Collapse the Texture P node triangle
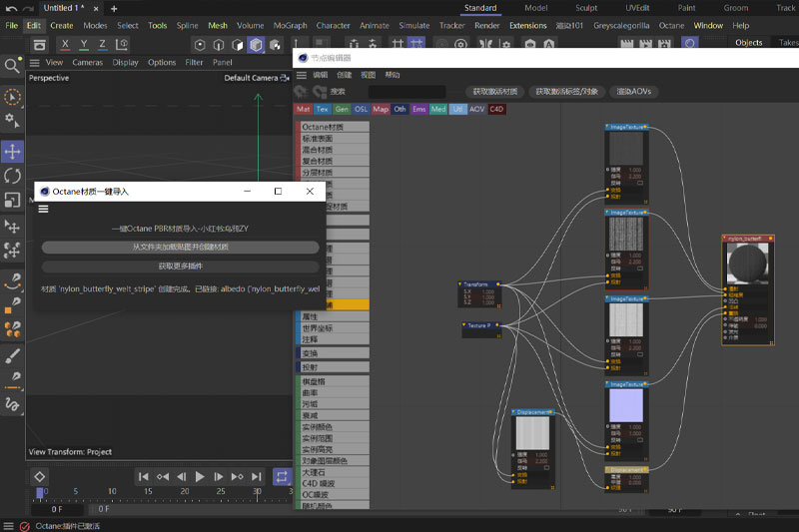The width and height of the screenshot is (799, 532). (x=464, y=324)
